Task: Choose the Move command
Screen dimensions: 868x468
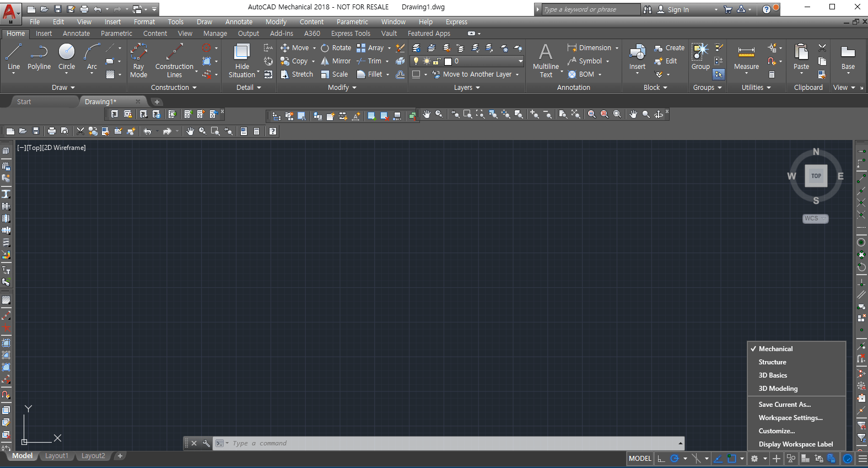Action: [295, 48]
